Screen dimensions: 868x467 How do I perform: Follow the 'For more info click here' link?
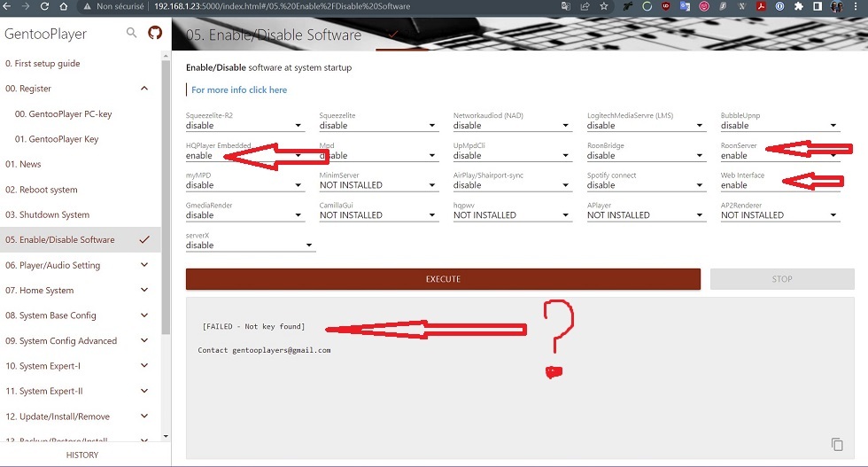tap(239, 90)
